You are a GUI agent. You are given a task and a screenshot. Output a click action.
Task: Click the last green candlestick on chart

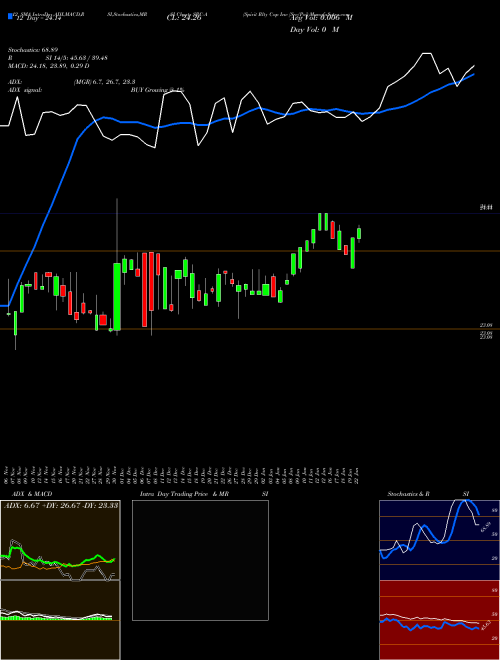[x=359, y=233]
